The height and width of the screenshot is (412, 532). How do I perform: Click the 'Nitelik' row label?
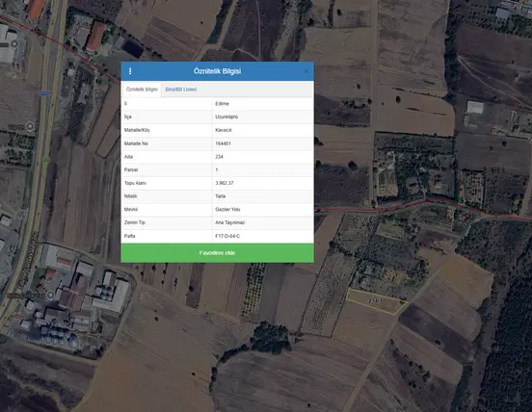[131, 196]
